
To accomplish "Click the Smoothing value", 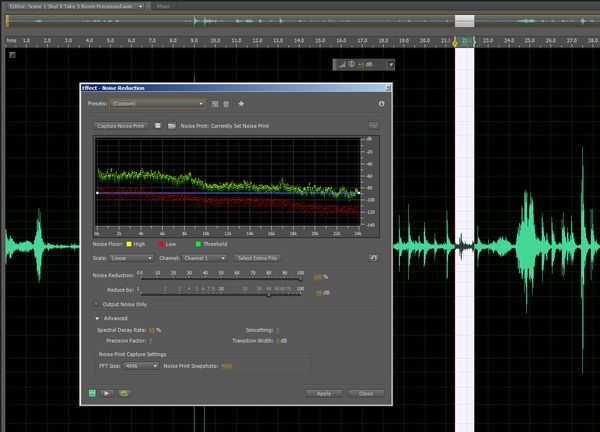I will [x=277, y=330].
